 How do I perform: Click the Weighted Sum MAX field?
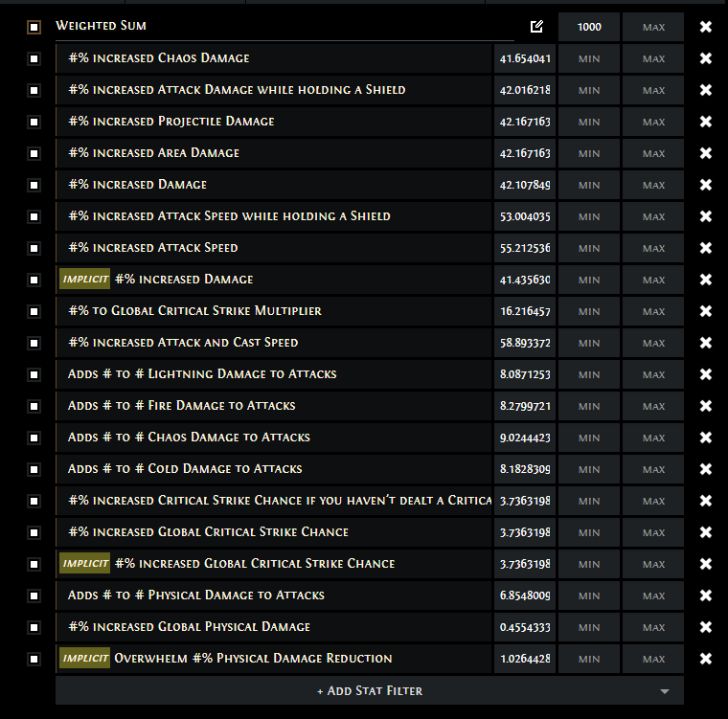652,27
